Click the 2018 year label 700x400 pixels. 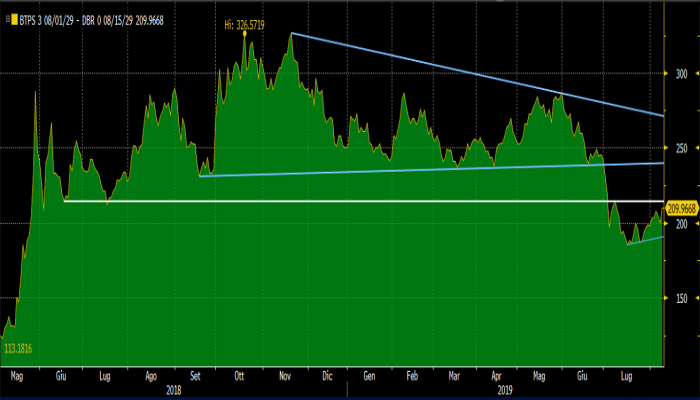coord(173,391)
